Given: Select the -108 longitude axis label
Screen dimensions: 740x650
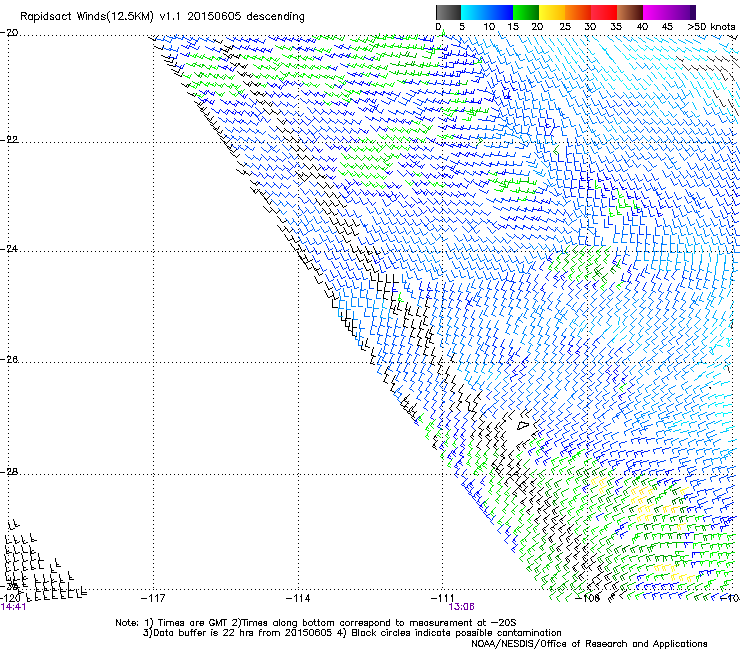Looking at the screenshot, I should [588, 598].
